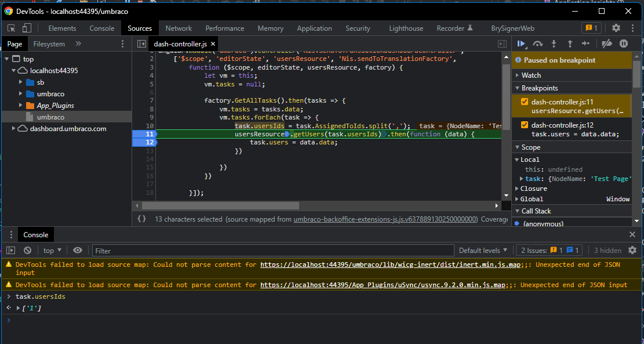Show the console sidebar icon
This screenshot has height=344, width=644.
10,250
